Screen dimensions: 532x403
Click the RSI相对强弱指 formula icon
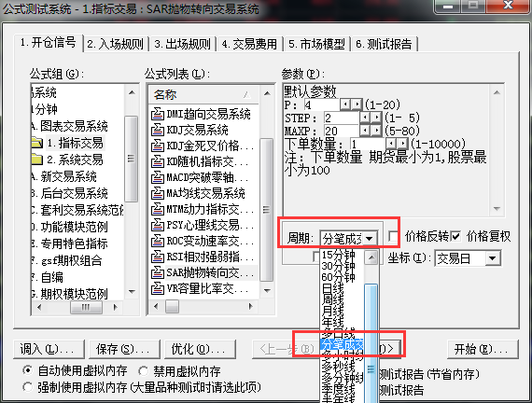(x=158, y=257)
